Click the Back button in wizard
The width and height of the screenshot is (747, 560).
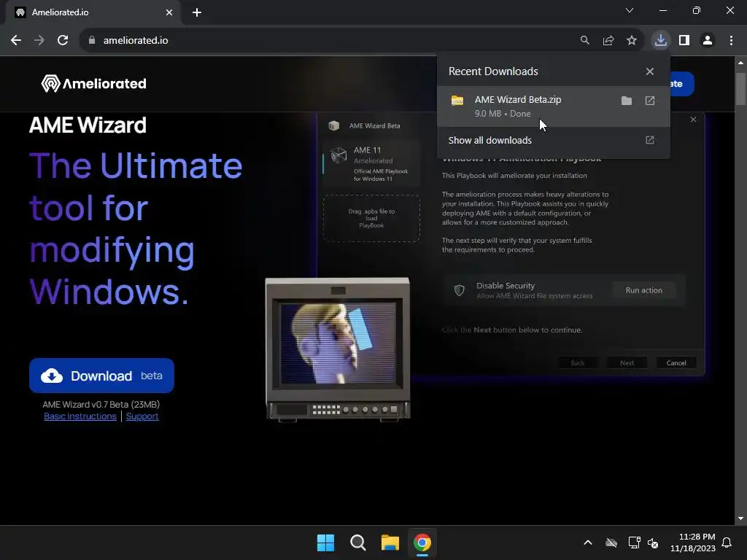[x=578, y=363]
